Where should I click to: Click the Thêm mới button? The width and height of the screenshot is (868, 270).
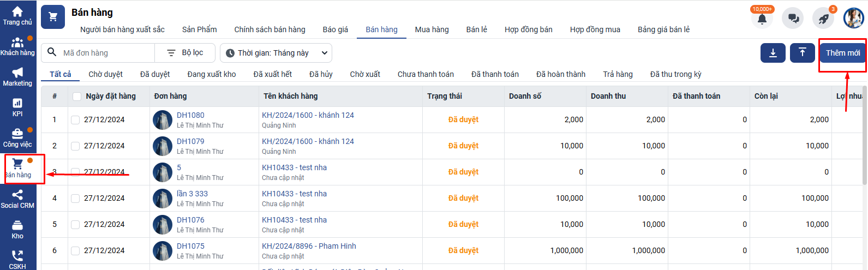842,53
